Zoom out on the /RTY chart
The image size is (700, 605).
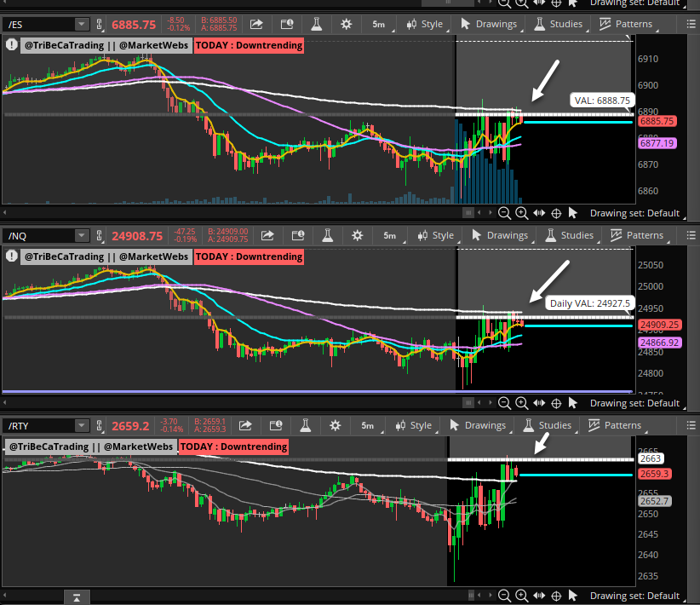click(x=504, y=596)
